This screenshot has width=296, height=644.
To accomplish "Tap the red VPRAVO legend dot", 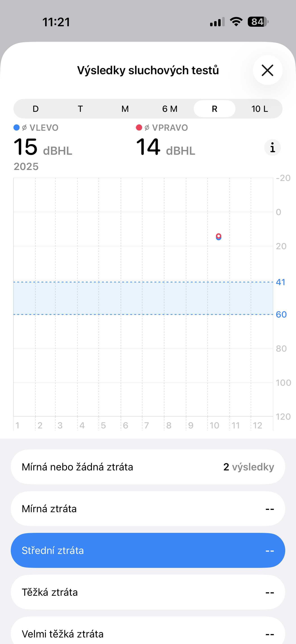I will click(x=139, y=128).
